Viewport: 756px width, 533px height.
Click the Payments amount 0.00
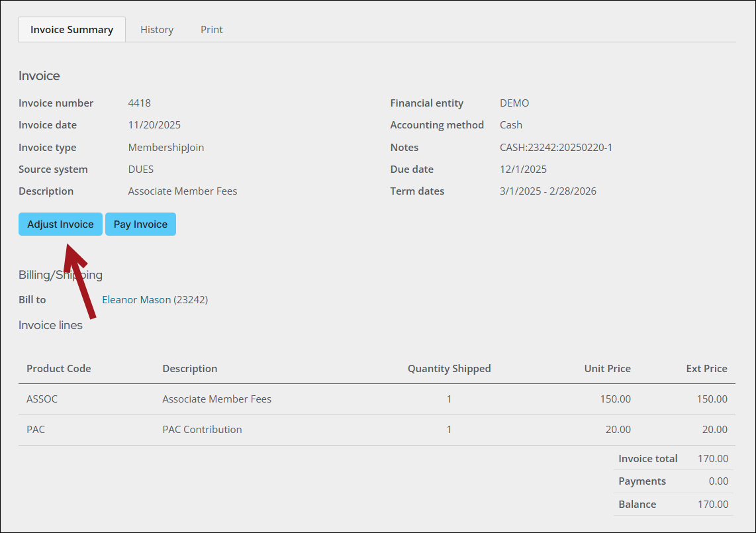tap(718, 481)
